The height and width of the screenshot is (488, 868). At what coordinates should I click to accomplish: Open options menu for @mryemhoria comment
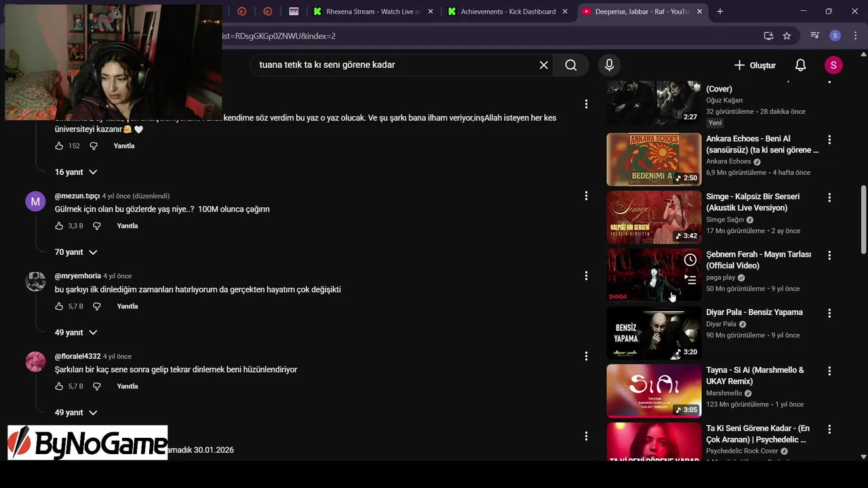(586, 276)
